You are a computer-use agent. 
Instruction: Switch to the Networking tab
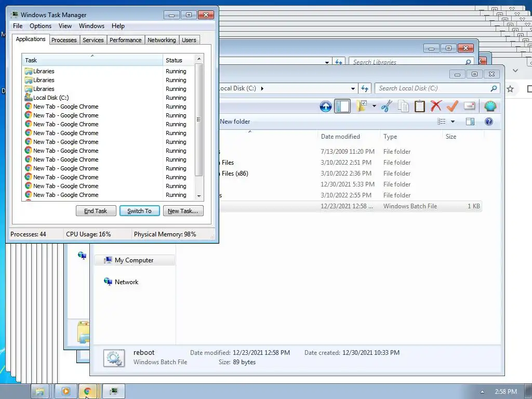pyautogui.click(x=162, y=40)
